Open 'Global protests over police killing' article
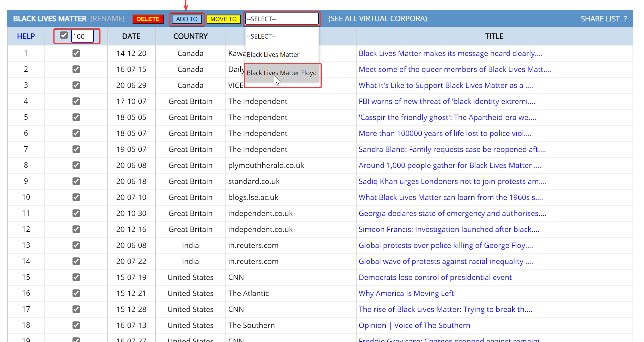Image resolution: width=644 pixels, height=342 pixels. (446, 245)
